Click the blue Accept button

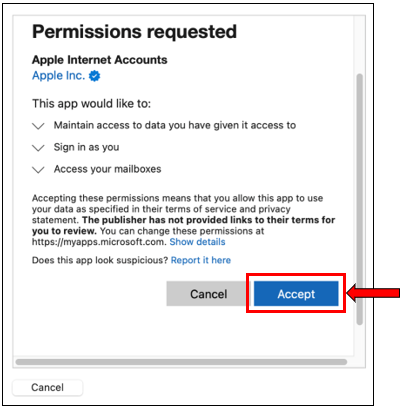[x=296, y=294]
